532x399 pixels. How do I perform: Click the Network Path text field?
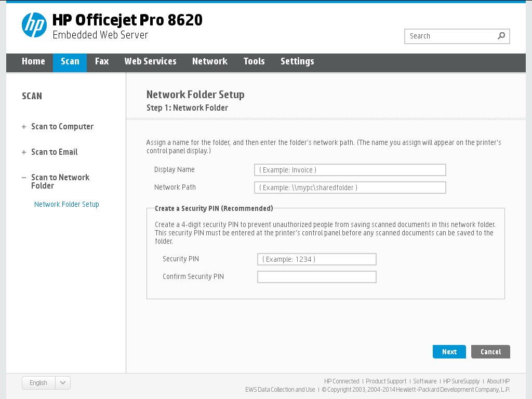(x=350, y=188)
